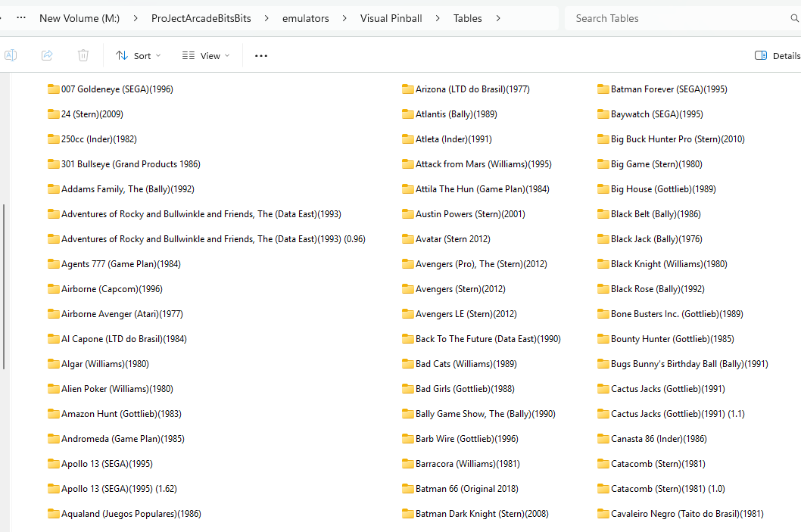Select Addams Family, The (Bally)(1992) folder icon
Image resolution: width=801 pixels, height=532 pixels.
(x=53, y=189)
